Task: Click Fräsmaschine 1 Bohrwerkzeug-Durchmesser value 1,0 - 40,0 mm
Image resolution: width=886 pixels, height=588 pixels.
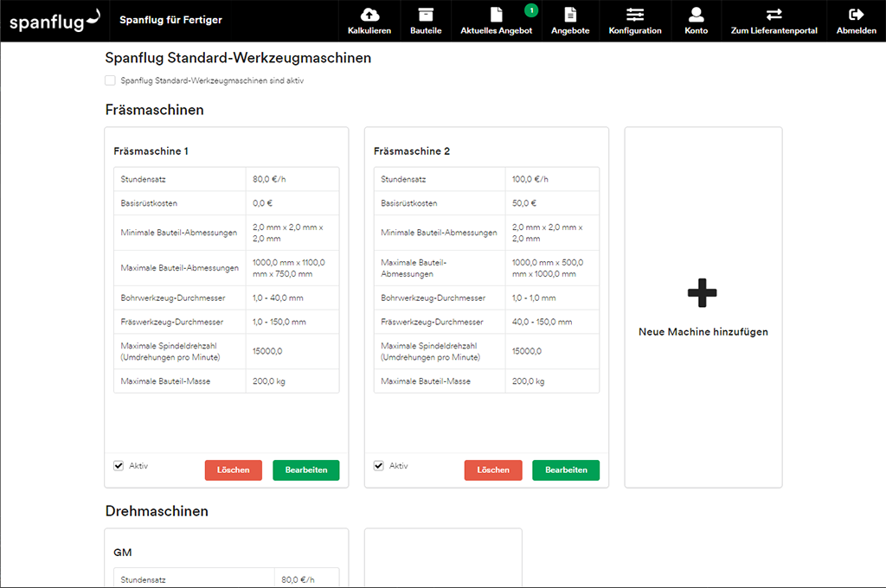Action: click(278, 297)
